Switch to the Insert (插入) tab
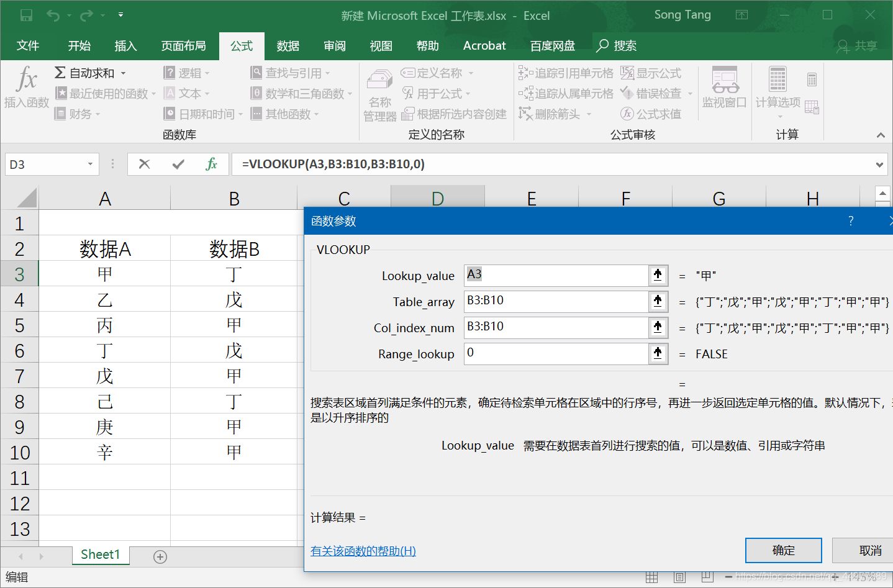 pyautogui.click(x=125, y=46)
